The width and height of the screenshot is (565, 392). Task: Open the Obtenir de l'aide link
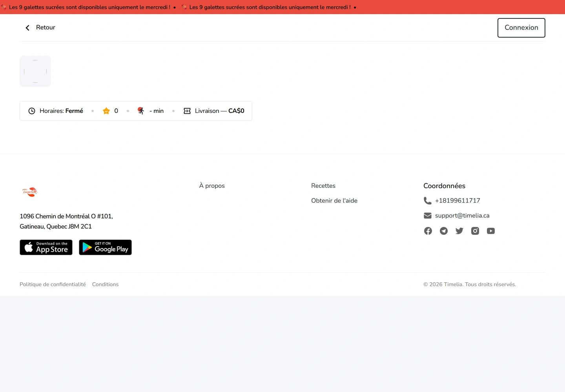click(x=334, y=201)
